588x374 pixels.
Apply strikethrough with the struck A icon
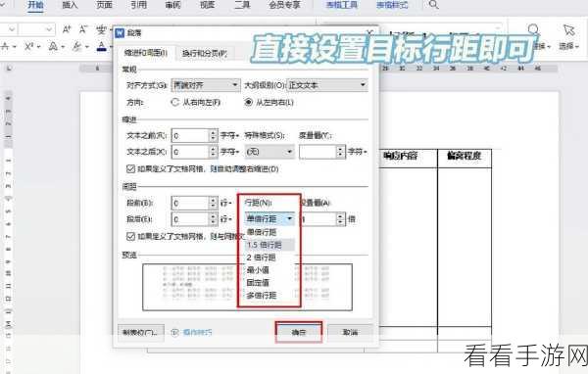pyautogui.click(x=5, y=47)
